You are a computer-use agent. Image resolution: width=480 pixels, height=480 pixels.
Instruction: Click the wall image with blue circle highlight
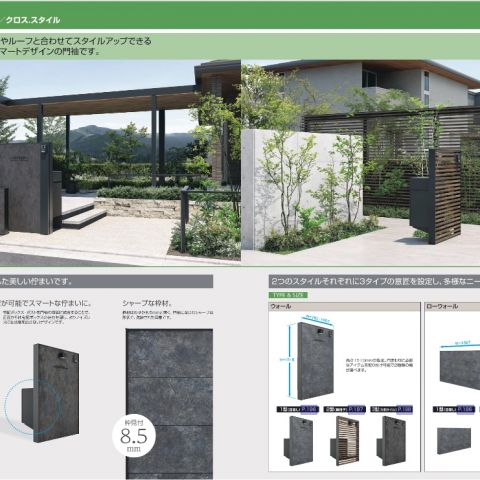[x=43, y=393]
